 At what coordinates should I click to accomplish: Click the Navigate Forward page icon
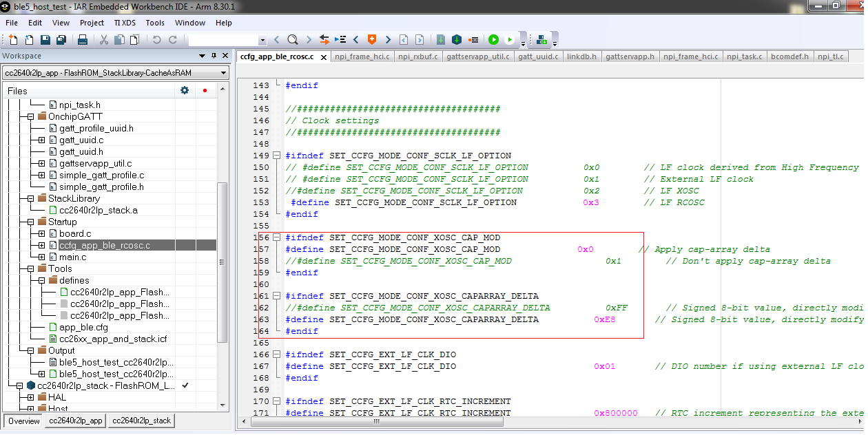419,40
